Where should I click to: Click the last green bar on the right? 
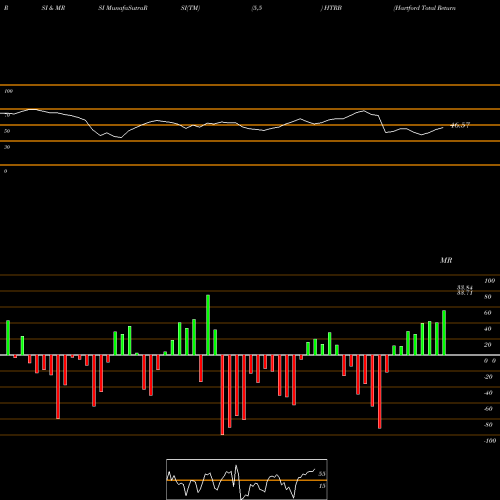[444, 333]
